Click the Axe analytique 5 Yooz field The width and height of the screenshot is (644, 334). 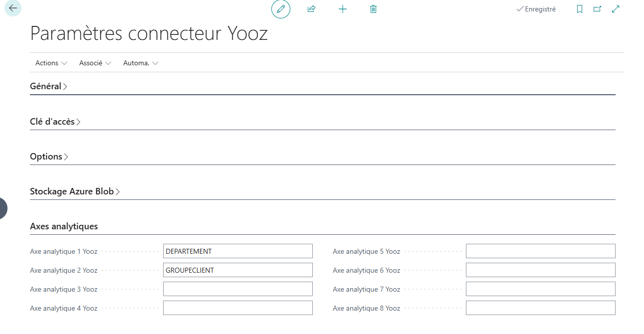click(540, 251)
